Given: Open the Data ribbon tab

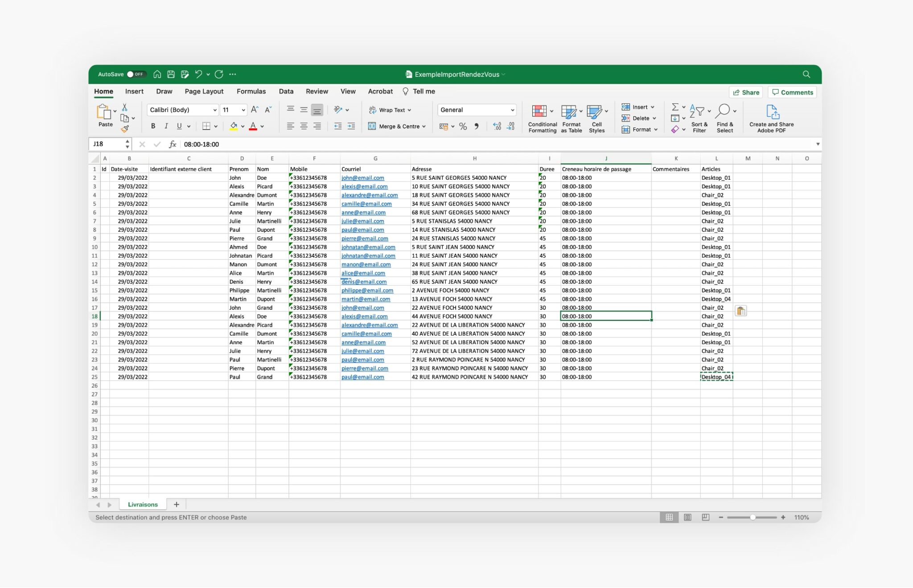Looking at the screenshot, I should pos(286,91).
